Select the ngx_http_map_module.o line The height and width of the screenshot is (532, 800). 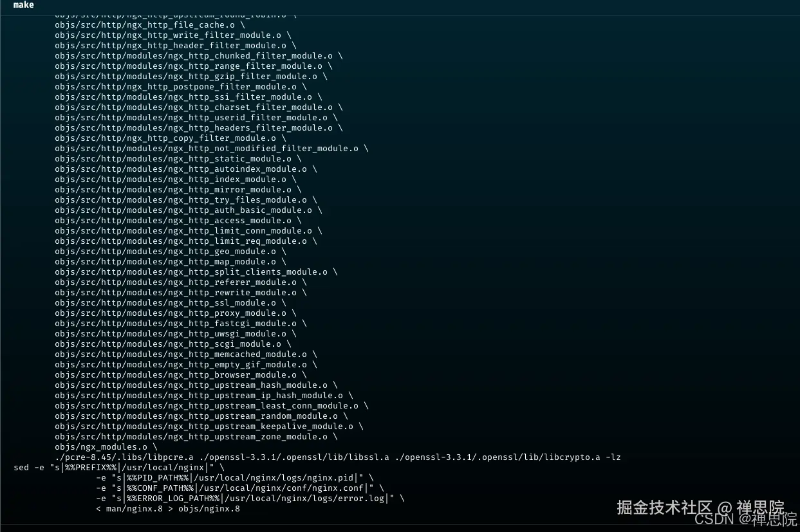pos(170,262)
